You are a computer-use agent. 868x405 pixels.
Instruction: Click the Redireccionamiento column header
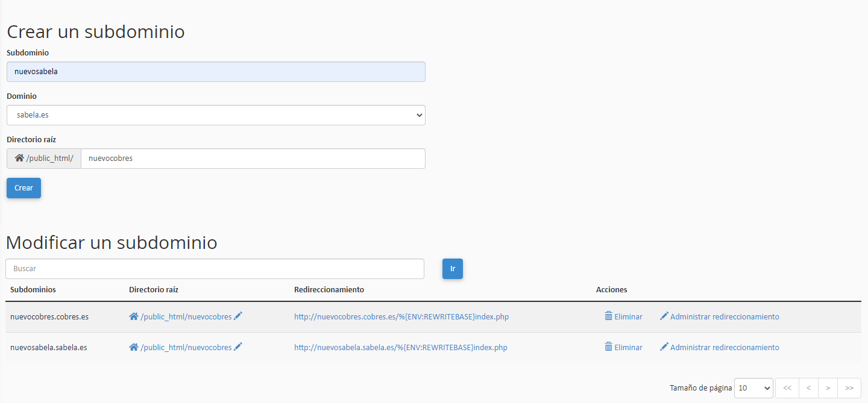coord(329,289)
